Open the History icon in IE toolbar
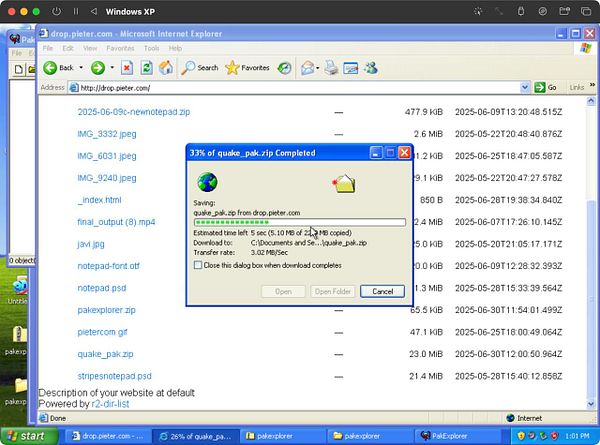This screenshot has width=600, height=445. pos(284,68)
